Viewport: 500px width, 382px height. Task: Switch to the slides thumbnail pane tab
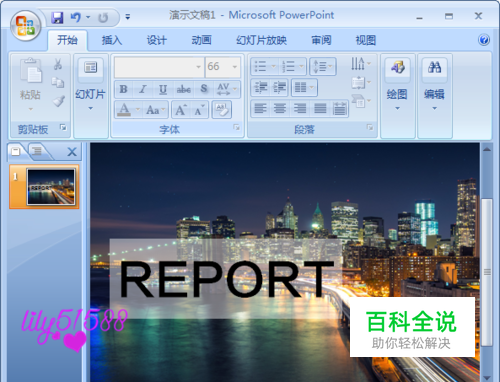(16, 152)
